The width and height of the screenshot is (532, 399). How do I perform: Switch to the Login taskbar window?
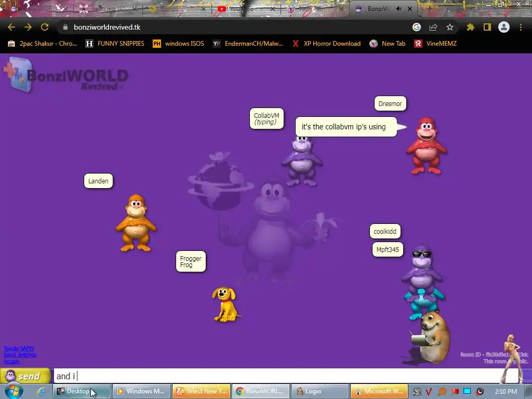[x=320, y=391]
